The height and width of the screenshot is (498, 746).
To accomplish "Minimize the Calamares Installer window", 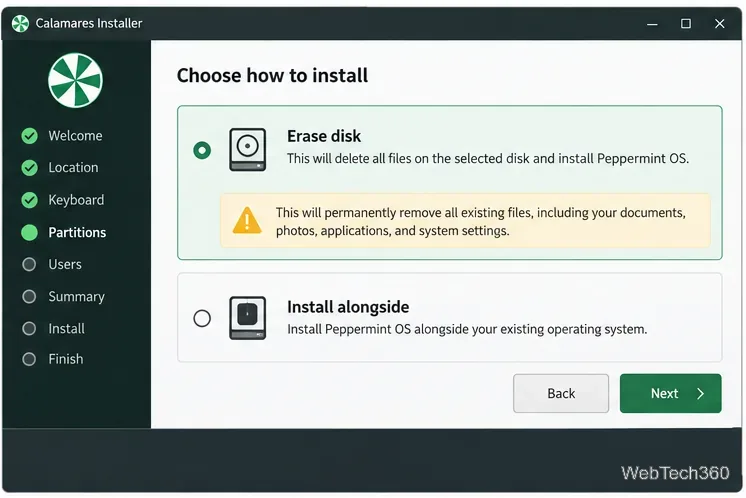I will (x=652, y=24).
